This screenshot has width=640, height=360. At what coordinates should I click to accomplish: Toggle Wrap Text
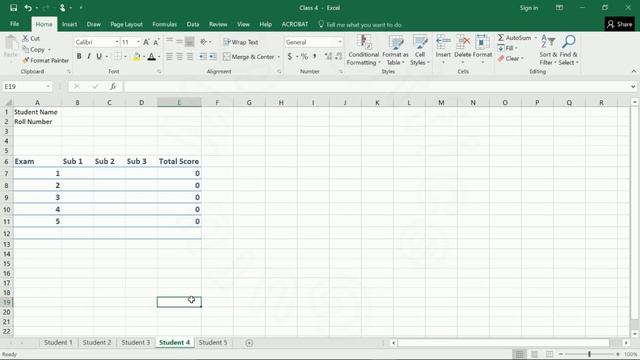pos(241,42)
